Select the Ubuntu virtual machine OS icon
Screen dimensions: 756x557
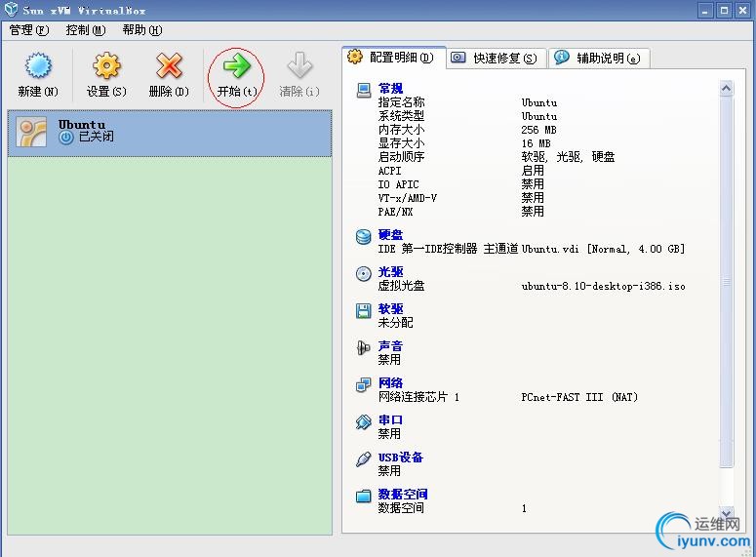tap(31, 131)
